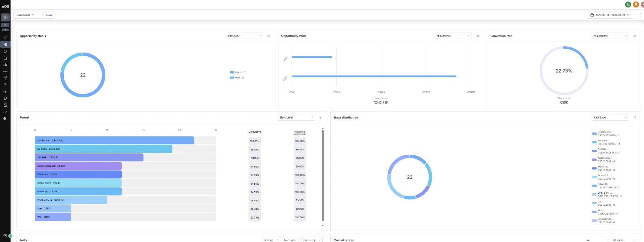Click the swap icon on Opportunity status widget

(x=269, y=36)
